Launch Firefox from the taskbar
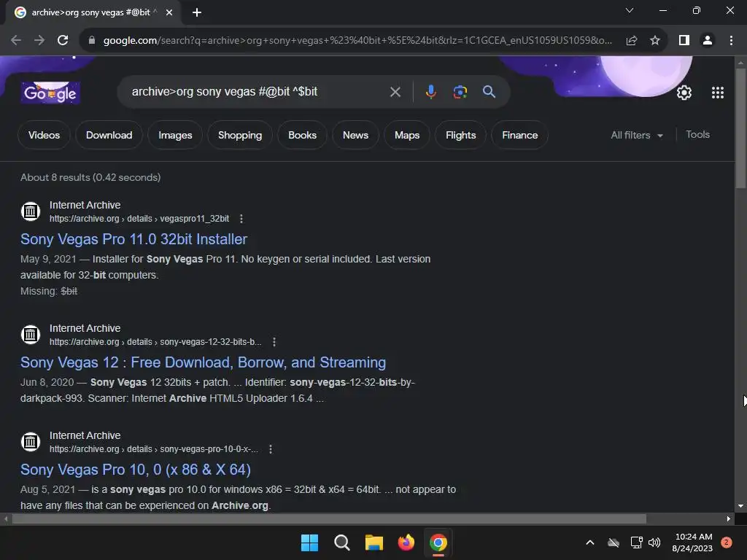The width and height of the screenshot is (747, 560). pyautogui.click(x=406, y=542)
